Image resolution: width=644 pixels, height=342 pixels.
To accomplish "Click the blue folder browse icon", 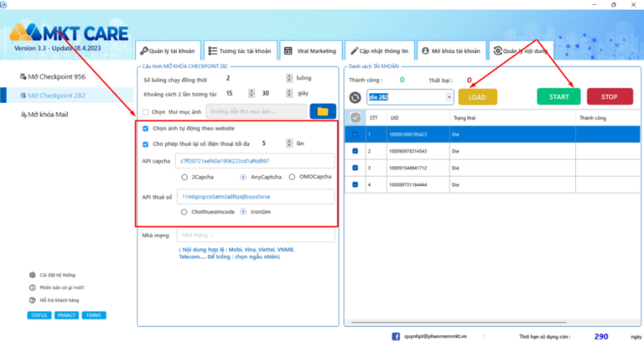I will tap(322, 111).
